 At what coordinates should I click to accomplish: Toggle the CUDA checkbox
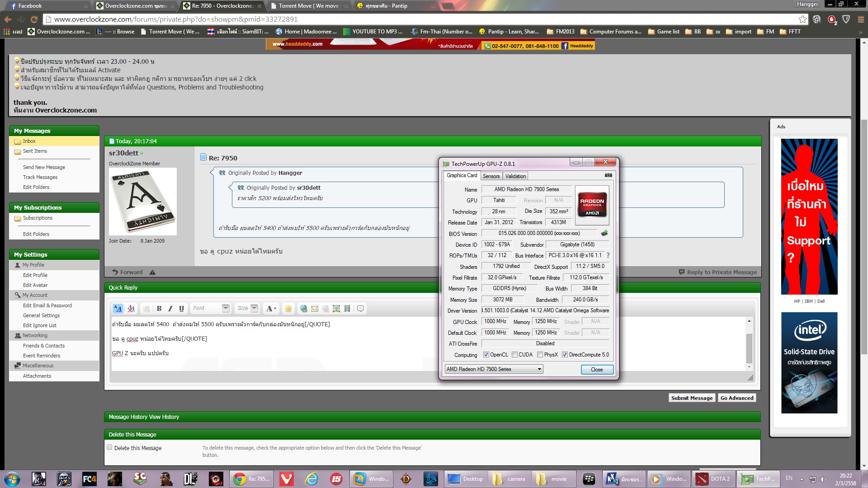click(x=514, y=355)
